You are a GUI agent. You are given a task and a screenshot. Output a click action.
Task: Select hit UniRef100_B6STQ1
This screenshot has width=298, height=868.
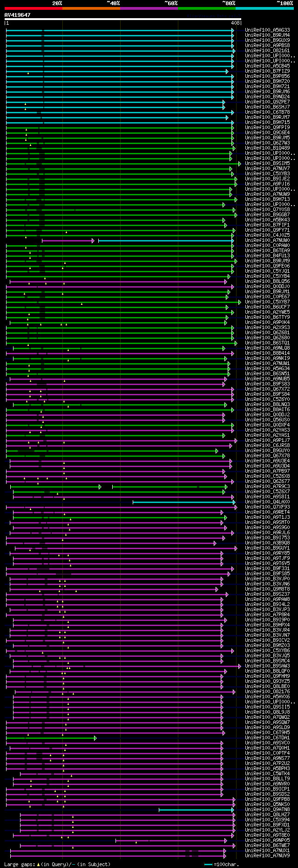pyautogui.click(x=267, y=343)
